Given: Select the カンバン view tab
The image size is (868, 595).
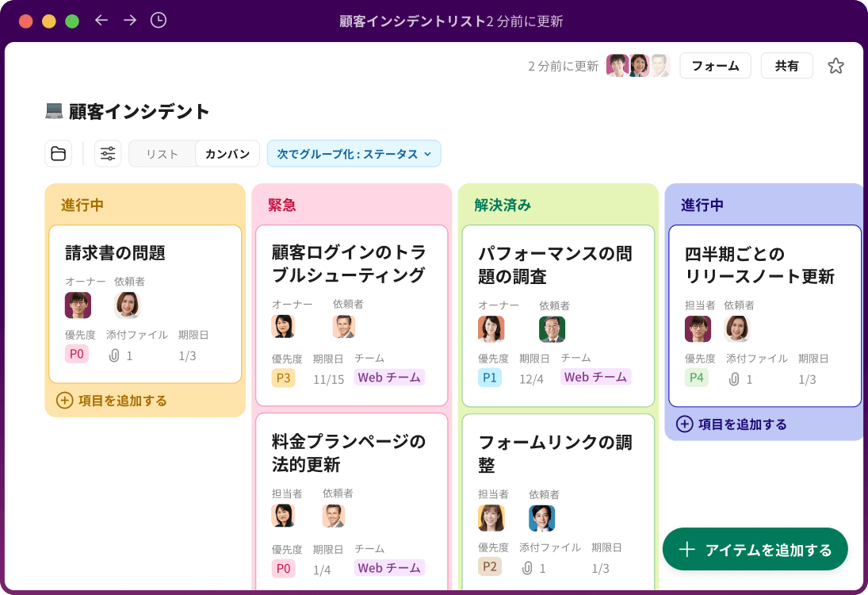Looking at the screenshot, I should point(227,153).
